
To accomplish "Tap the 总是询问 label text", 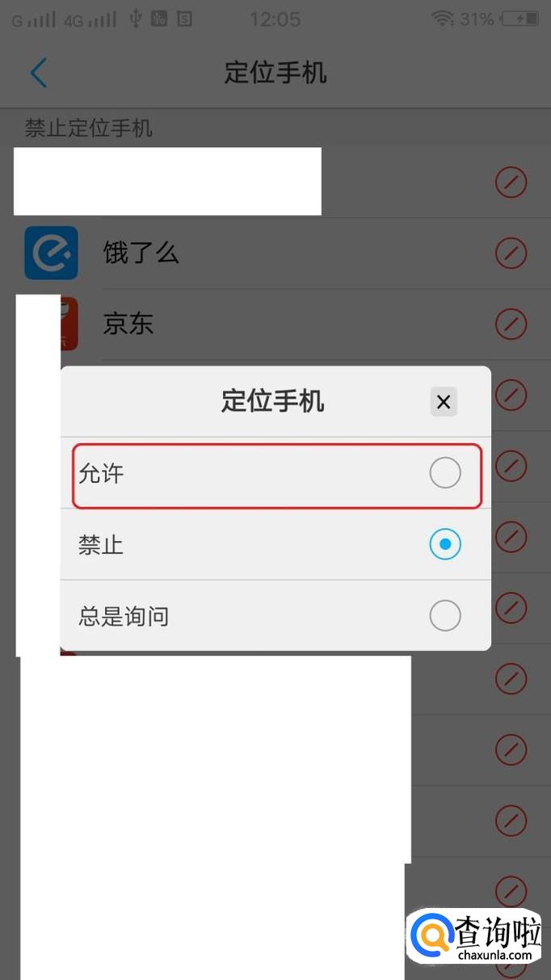I will coord(124,617).
